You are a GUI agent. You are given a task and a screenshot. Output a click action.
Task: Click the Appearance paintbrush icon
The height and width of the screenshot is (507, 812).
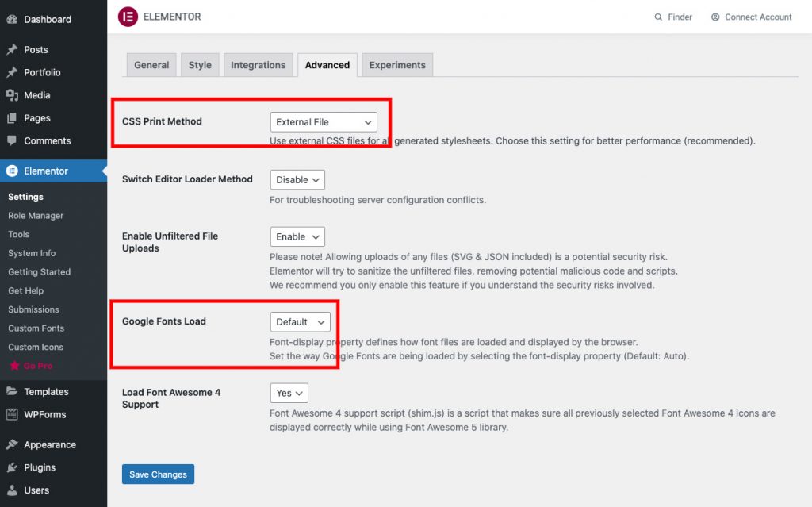tap(12, 444)
